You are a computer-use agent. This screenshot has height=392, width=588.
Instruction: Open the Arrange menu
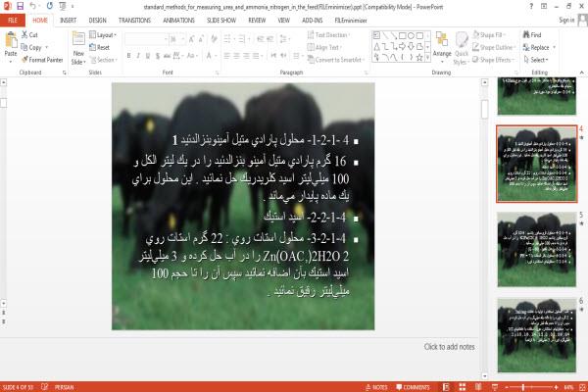click(442, 48)
